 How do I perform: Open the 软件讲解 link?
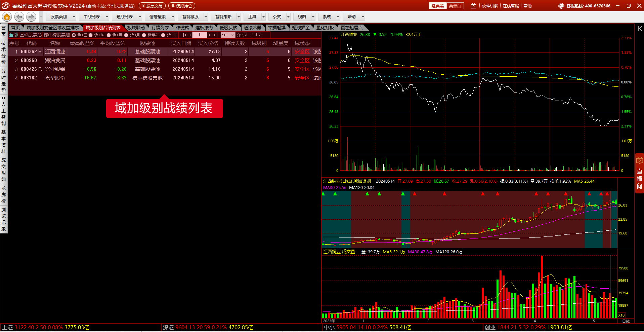pyautogui.click(x=490, y=6)
